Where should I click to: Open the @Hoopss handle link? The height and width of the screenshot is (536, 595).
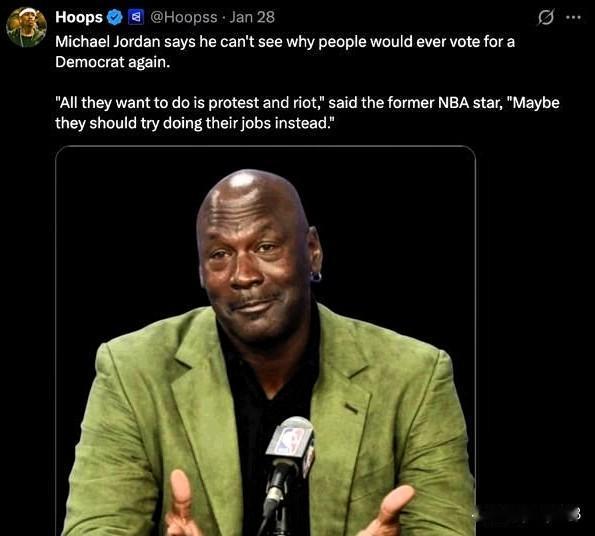[184, 17]
